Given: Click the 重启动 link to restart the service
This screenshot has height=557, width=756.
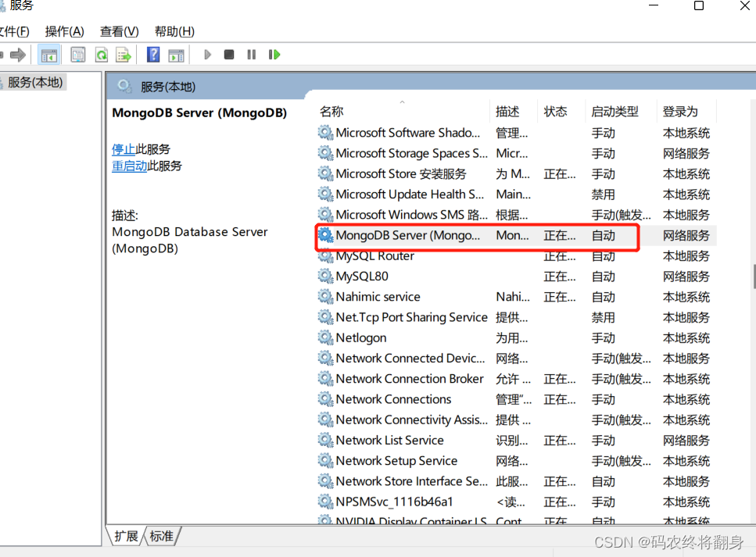Looking at the screenshot, I should [129, 166].
